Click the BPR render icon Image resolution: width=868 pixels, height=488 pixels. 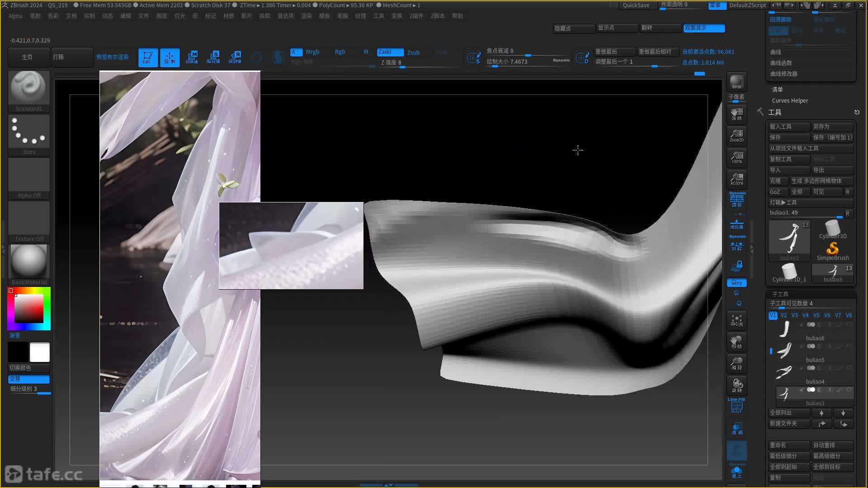[x=736, y=82]
